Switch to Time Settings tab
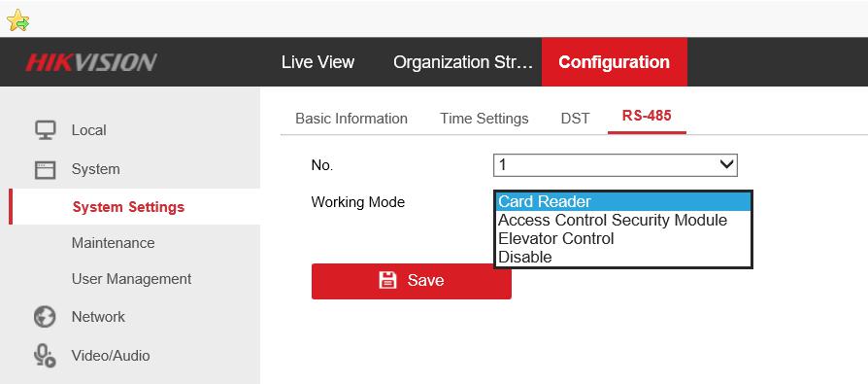The width and height of the screenshot is (868, 384). (x=484, y=119)
